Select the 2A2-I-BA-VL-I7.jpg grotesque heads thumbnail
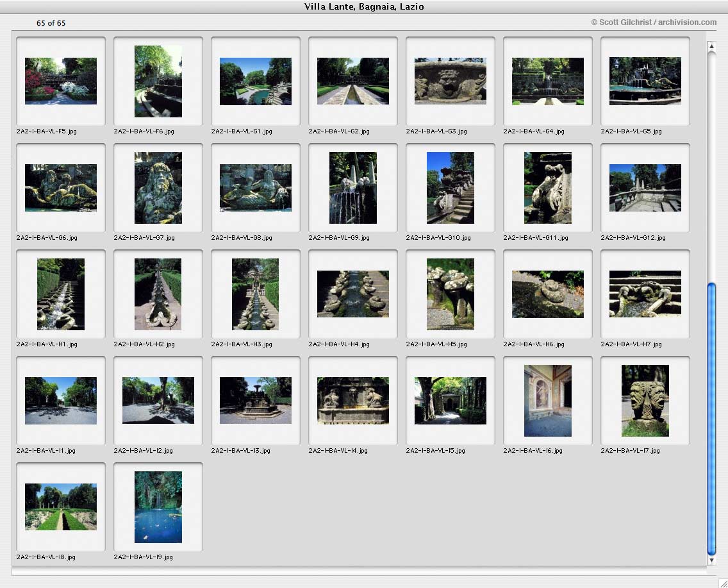Viewport: 728px width, 588px height. pos(645,400)
